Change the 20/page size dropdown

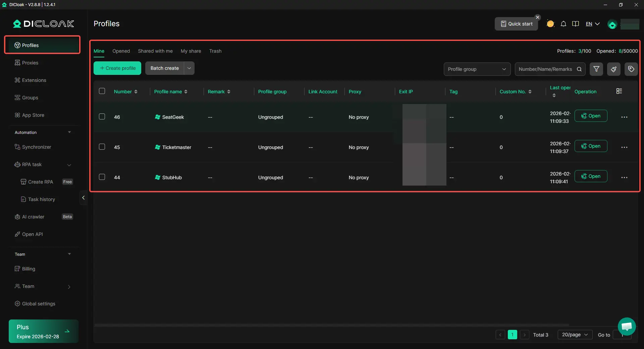tap(575, 335)
